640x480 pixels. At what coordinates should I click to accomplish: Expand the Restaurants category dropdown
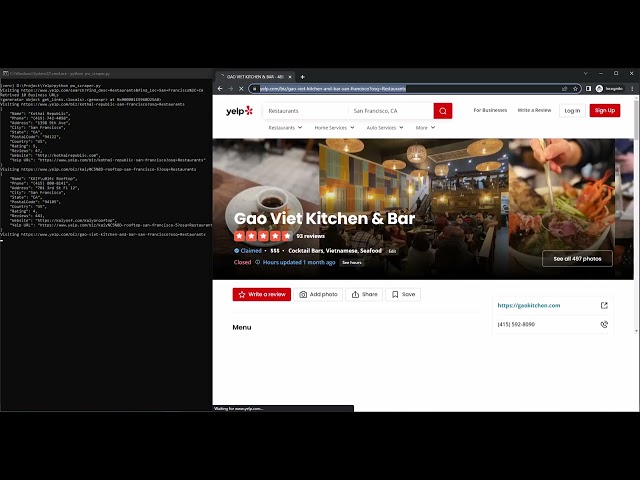pos(285,128)
